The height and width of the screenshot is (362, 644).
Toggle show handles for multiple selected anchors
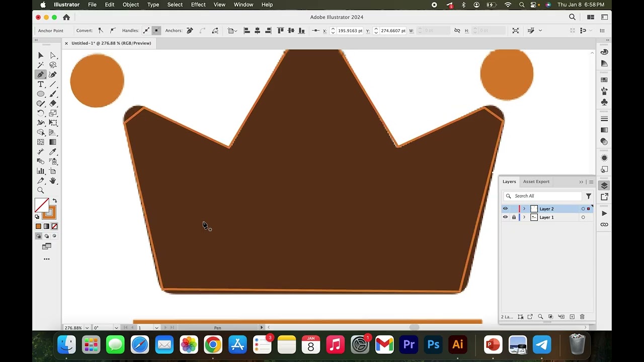146,31
